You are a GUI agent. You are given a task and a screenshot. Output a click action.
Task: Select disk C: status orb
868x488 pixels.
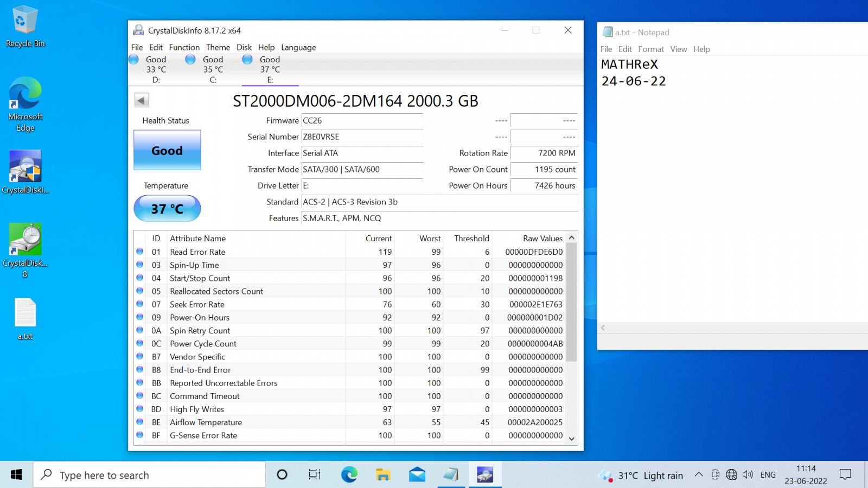point(190,59)
